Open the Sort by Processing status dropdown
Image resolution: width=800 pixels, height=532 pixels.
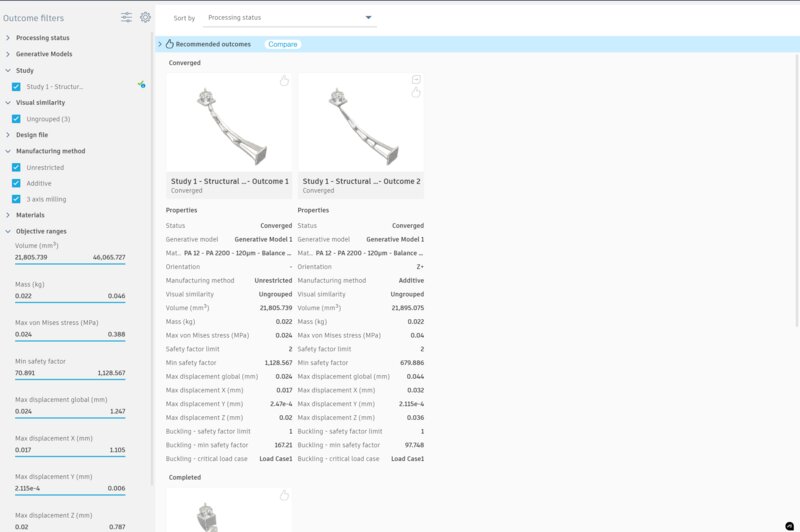point(290,18)
